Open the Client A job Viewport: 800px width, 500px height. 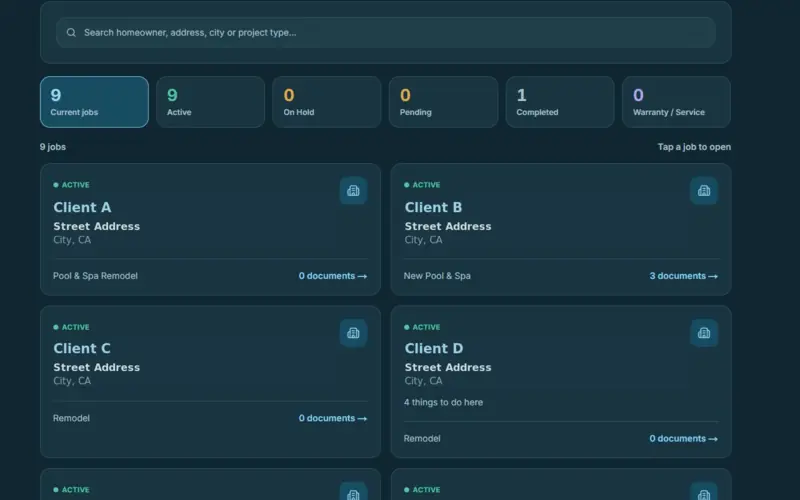(x=210, y=230)
